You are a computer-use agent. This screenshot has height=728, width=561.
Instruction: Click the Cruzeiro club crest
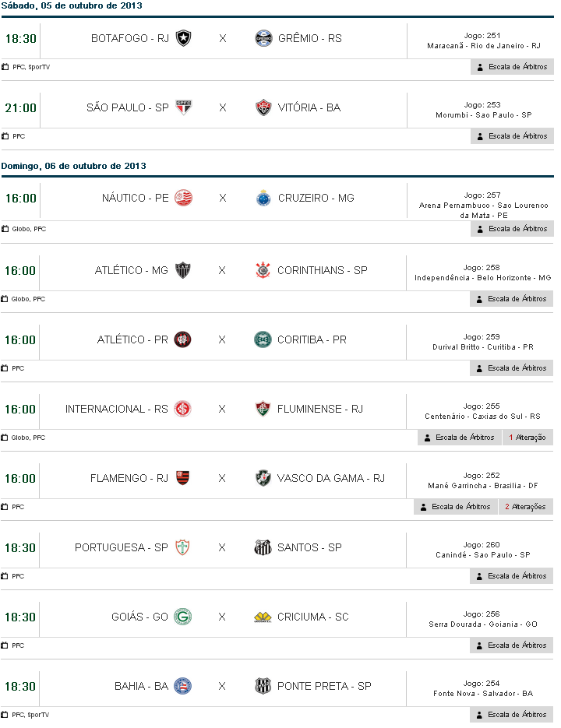click(263, 198)
